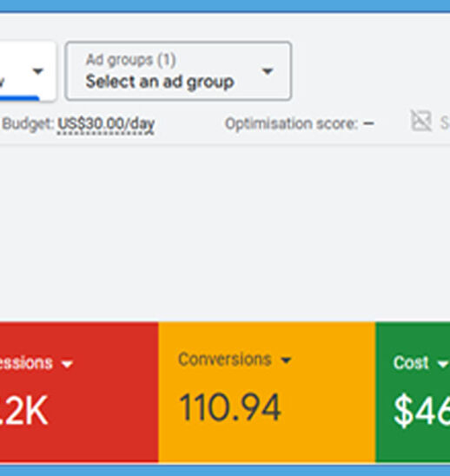Viewport: 450px width, 476px height.
Task: Select the green Cost scorecard tile
Action: coord(413,392)
